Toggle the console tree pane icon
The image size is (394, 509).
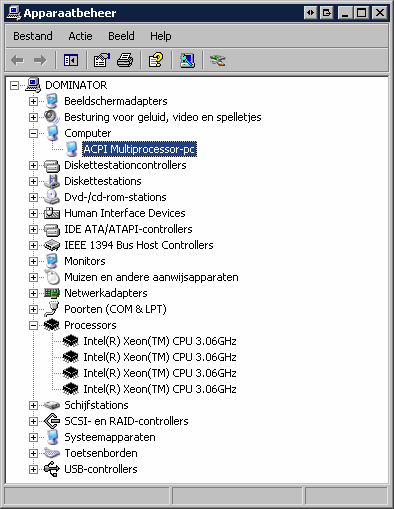point(71,60)
